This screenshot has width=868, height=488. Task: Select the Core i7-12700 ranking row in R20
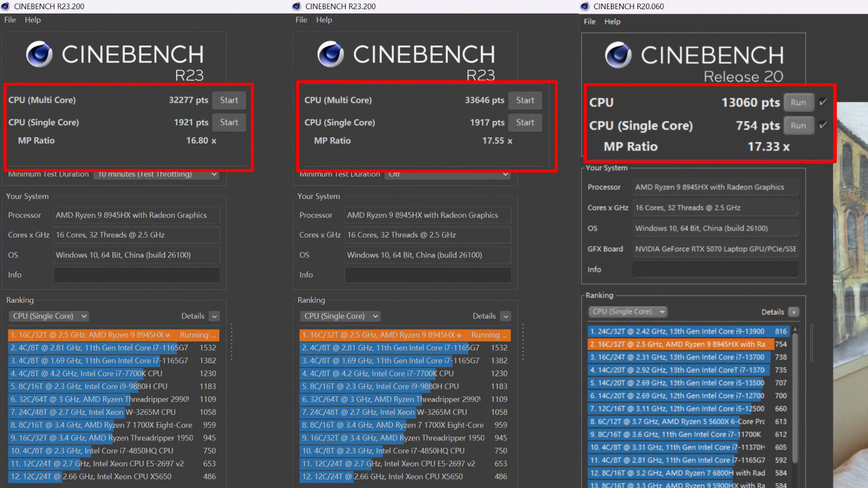[x=689, y=396]
